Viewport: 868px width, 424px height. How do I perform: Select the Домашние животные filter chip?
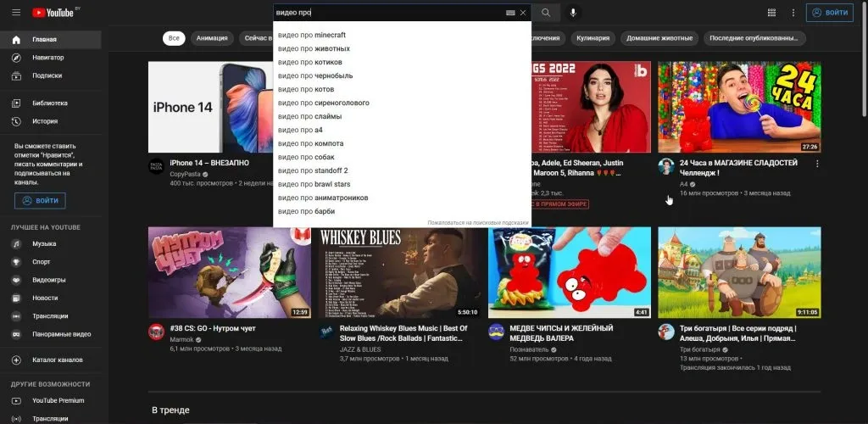pyautogui.click(x=659, y=38)
